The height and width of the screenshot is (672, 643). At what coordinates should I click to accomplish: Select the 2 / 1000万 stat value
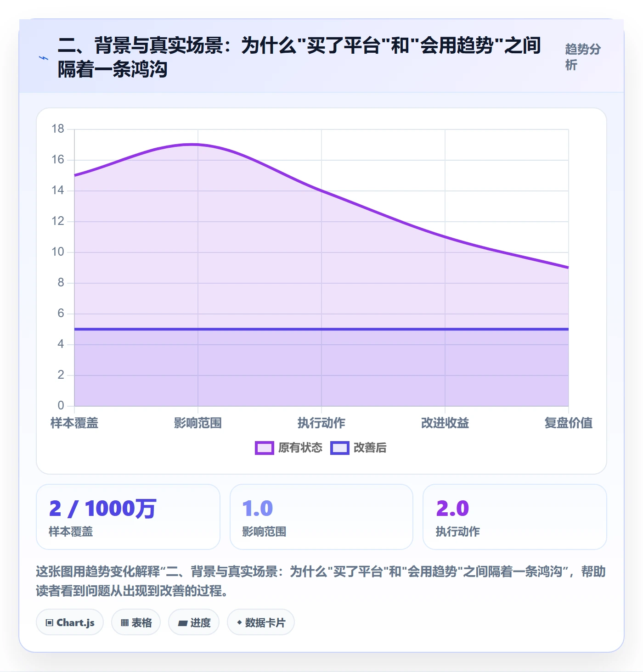[103, 509]
